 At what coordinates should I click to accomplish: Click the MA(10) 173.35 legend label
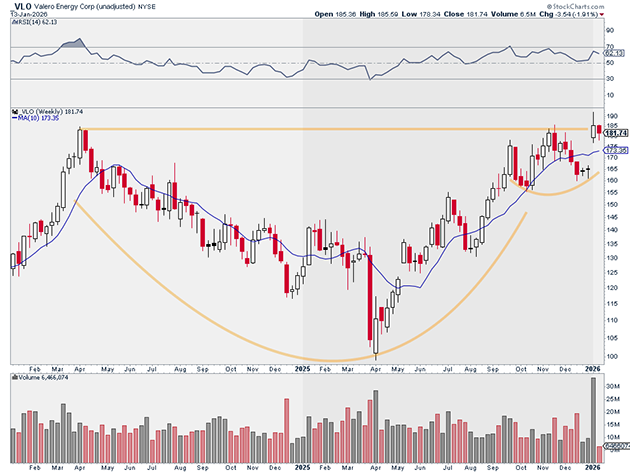[36, 118]
